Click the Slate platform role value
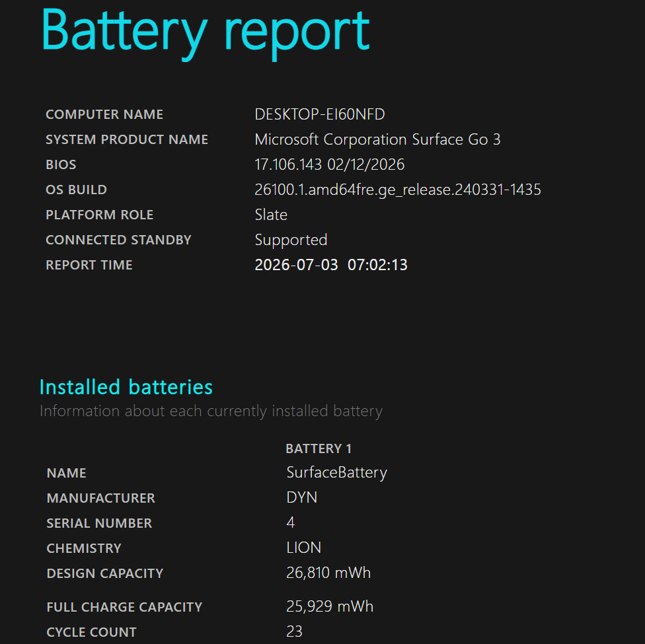 [271, 215]
